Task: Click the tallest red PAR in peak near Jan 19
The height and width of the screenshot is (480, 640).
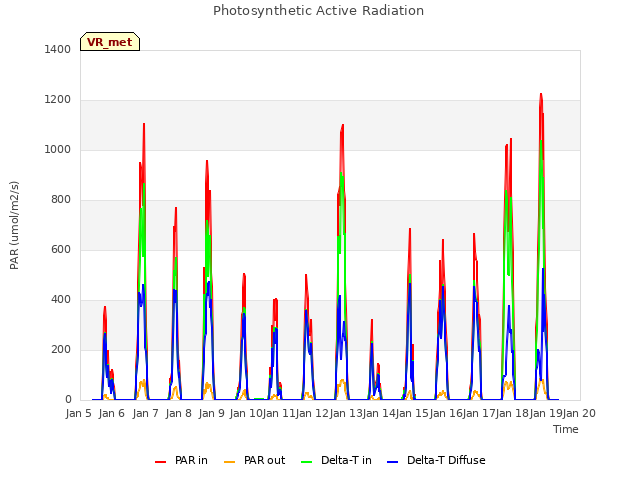Action: (541, 94)
